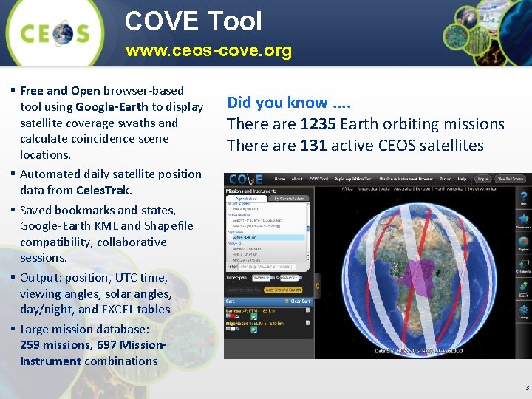Open Rapid Acquisition Tool menu item
Viewport: 532px width, 399px height.
pos(353,179)
